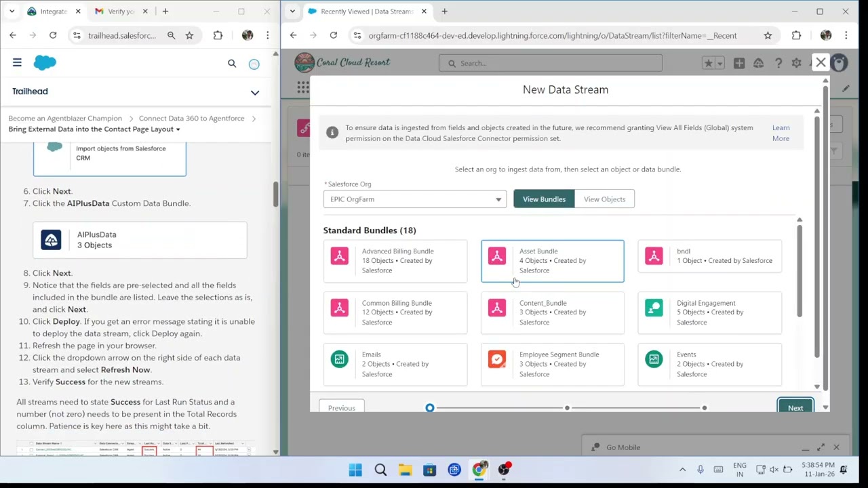Viewport: 868px width, 488px height.
Task: Select the Emails bundle card
Action: [x=395, y=364]
